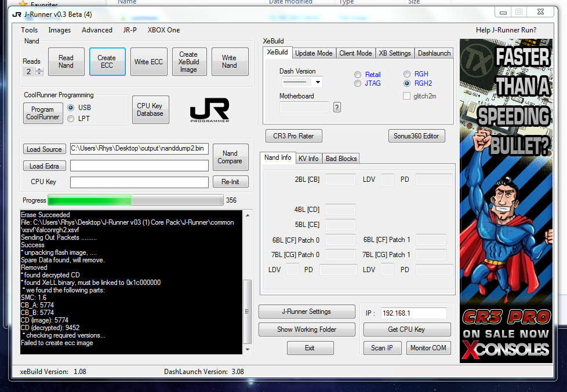
Task: Click the Write ECC button
Action: (148, 62)
